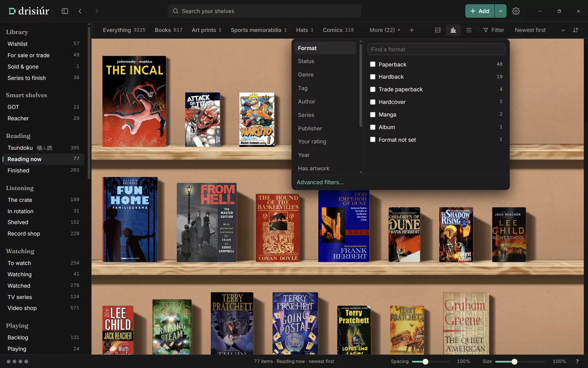The image size is (588, 368).
Task: Open the Fun Home book cover
Action: [130, 220]
